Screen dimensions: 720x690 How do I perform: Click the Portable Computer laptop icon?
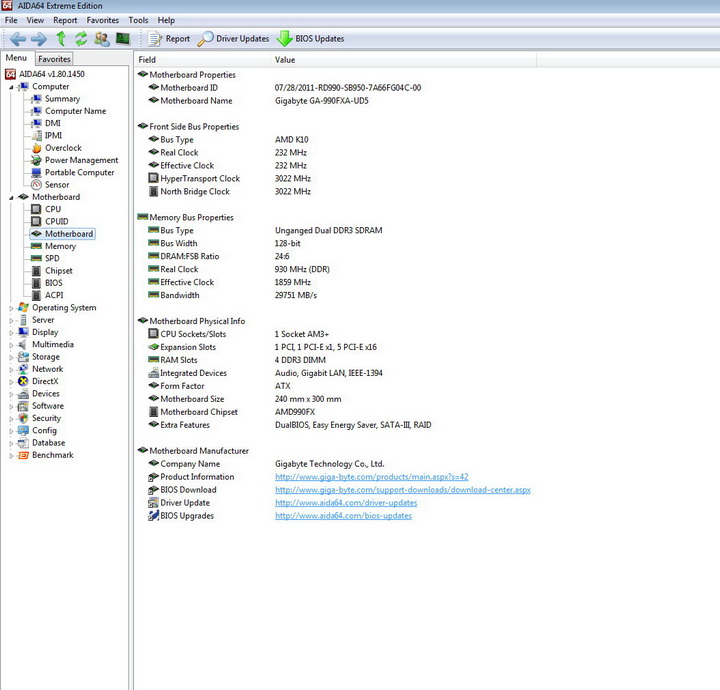click(x=36, y=173)
